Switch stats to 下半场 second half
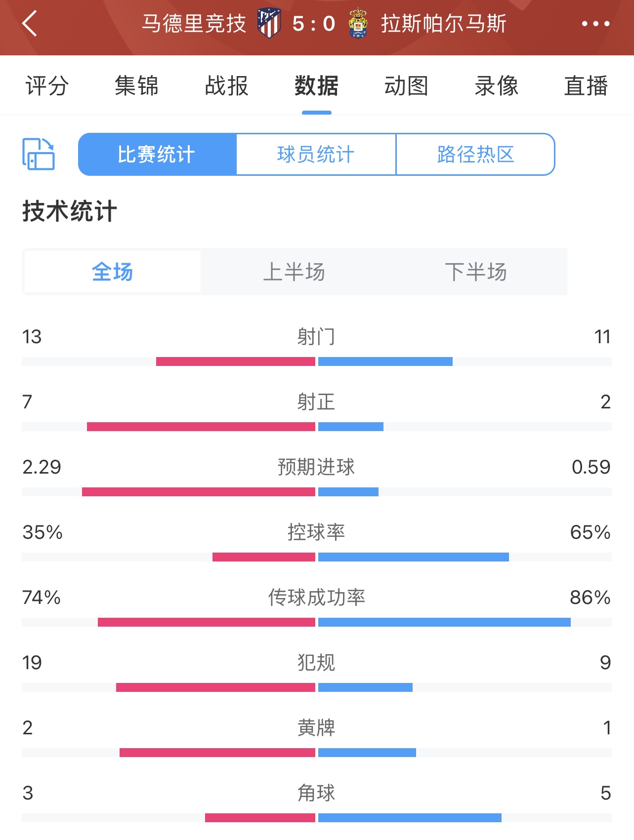Screen dimensions: 634x840 pyautogui.click(x=475, y=272)
